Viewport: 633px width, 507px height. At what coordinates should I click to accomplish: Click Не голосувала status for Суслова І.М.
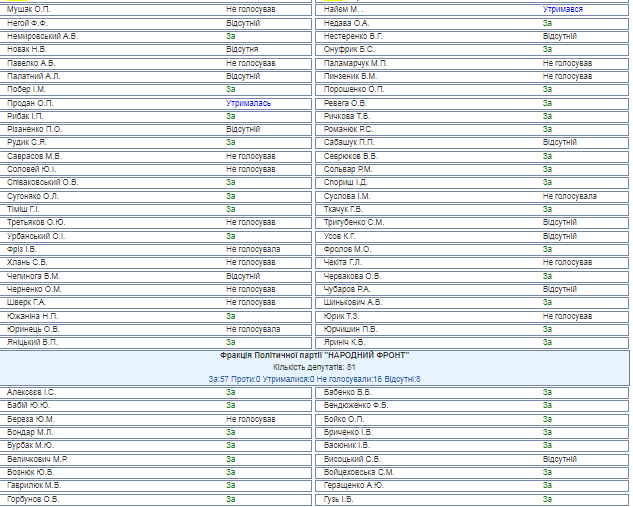570,196
